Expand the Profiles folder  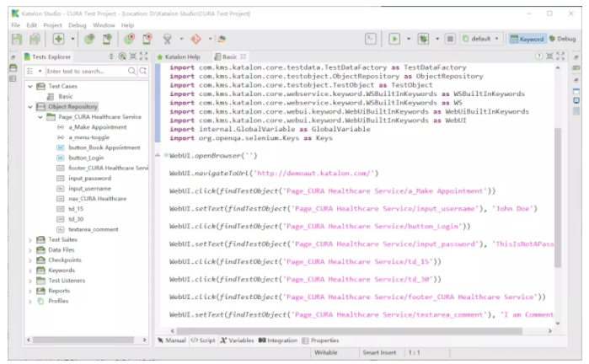[x=30, y=301]
